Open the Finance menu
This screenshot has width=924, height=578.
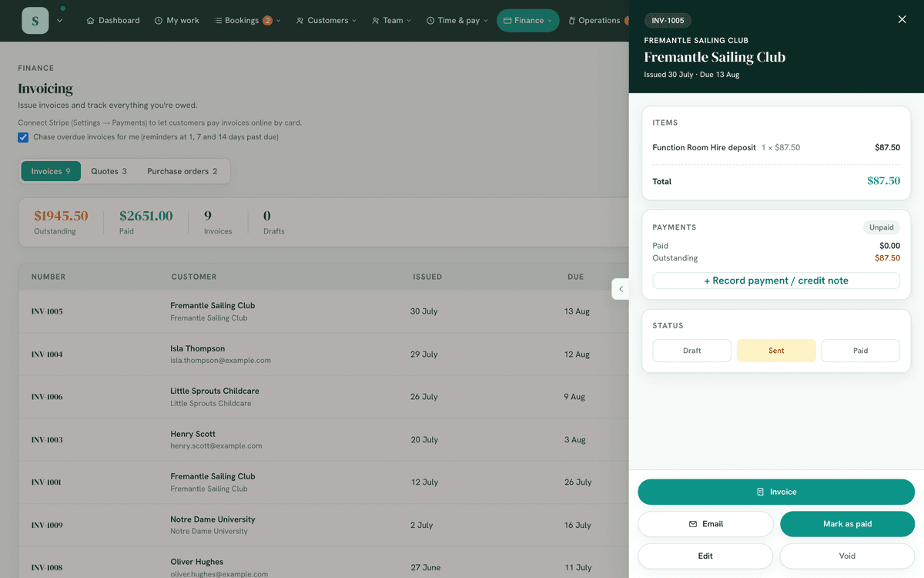pyautogui.click(x=527, y=21)
